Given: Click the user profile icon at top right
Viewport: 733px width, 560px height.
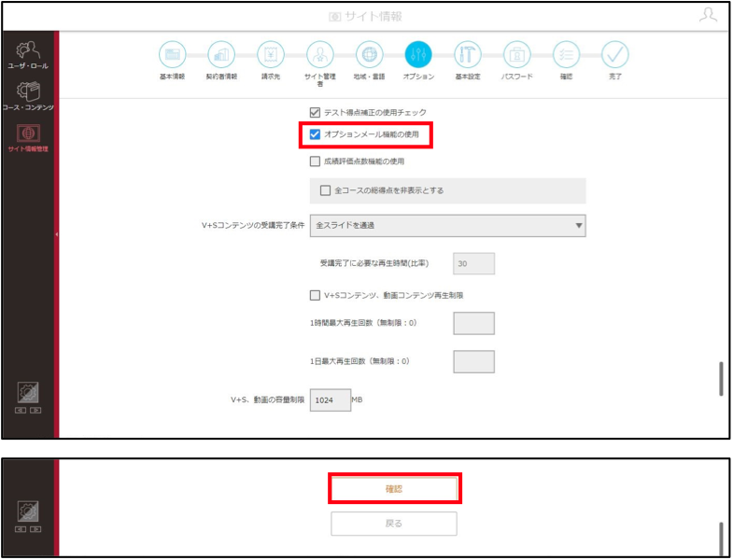Looking at the screenshot, I should click(x=708, y=16).
